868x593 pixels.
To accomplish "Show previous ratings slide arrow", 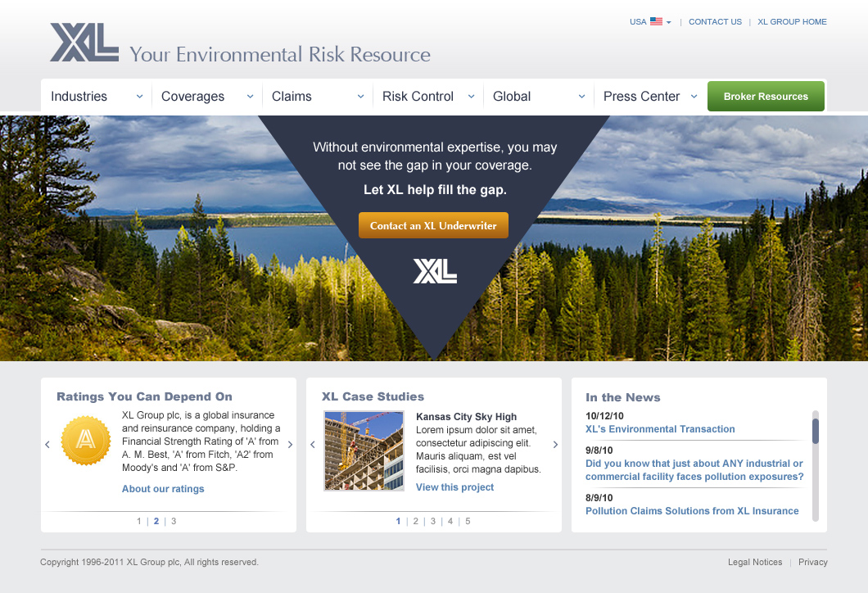I will pyautogui.click(x=47, y=444).
